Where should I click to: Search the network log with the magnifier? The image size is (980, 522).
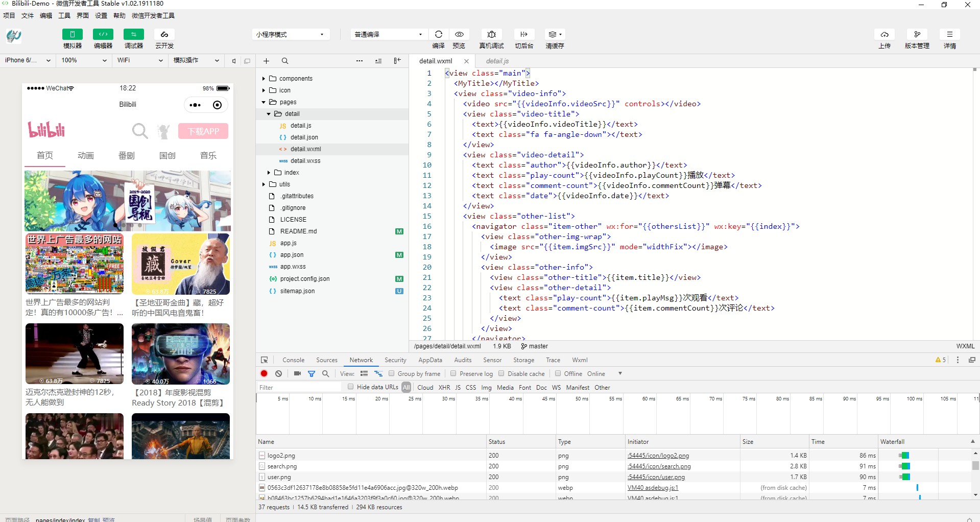coord(326,374)
